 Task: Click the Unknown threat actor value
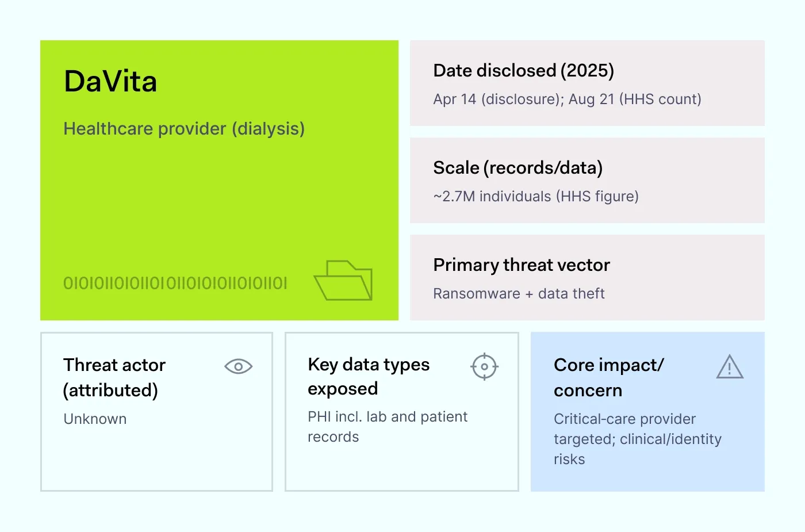[95, 419]
